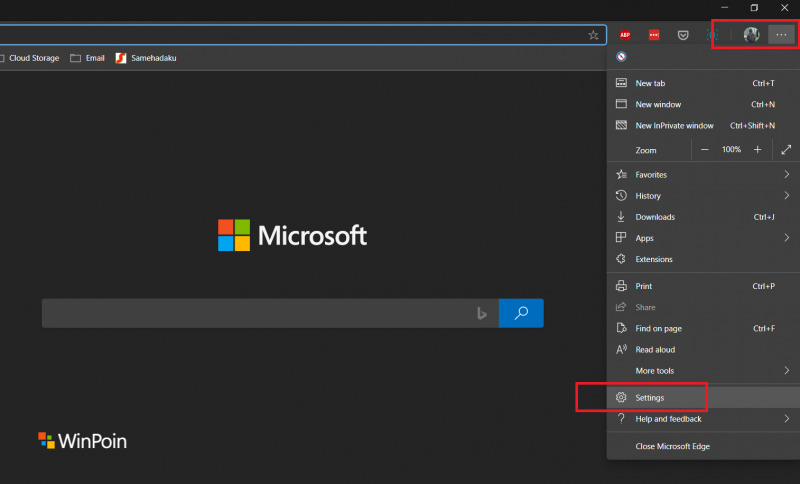Viewport: 800px width, 484px height.
Task: Click the Extensions puzzle icon
Action: point(621,259)
